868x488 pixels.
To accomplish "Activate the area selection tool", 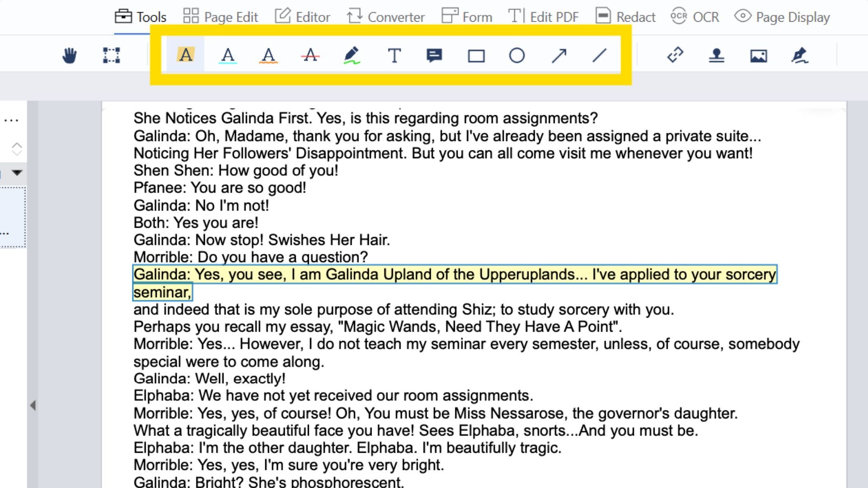I will pos(111,56).
